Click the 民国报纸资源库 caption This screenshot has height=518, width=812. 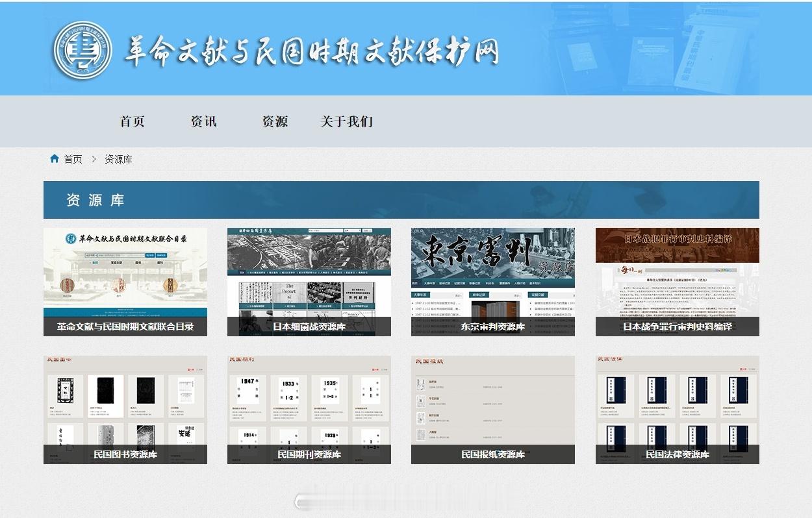click(x=493, y=454)
